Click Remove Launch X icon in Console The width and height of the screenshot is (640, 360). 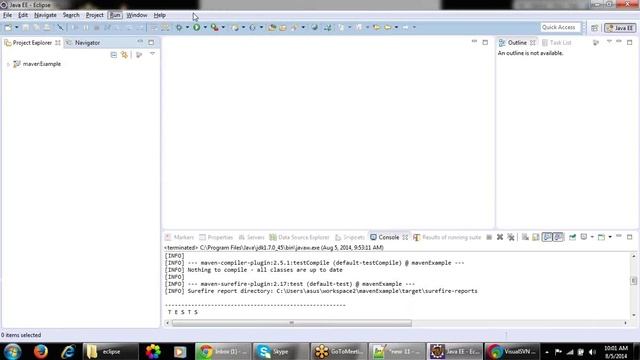point(500,237)
